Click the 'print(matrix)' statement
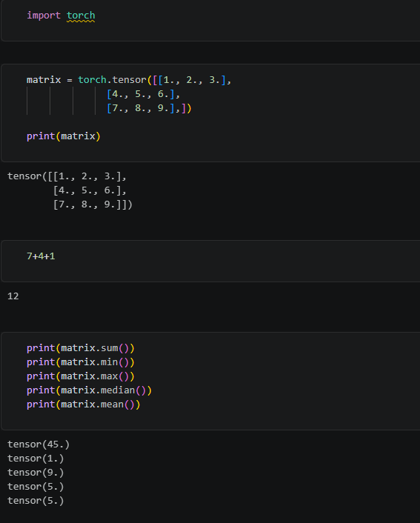 [64, 136]
